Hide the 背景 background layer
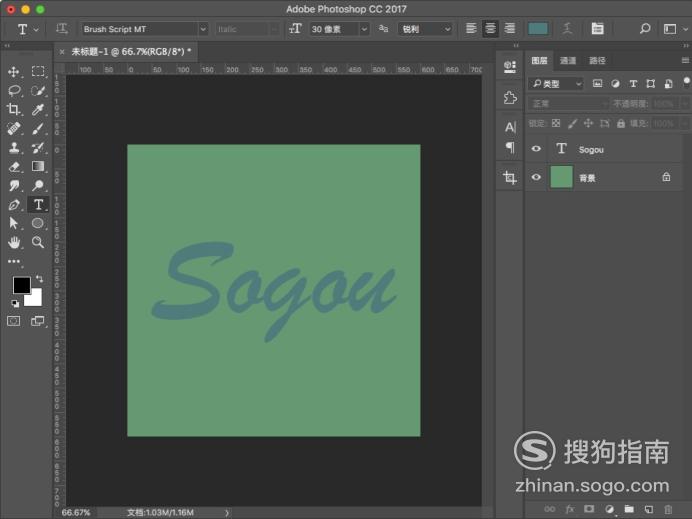Image resolution: width=692 pixels, height=519 pixels. [536, 177]
